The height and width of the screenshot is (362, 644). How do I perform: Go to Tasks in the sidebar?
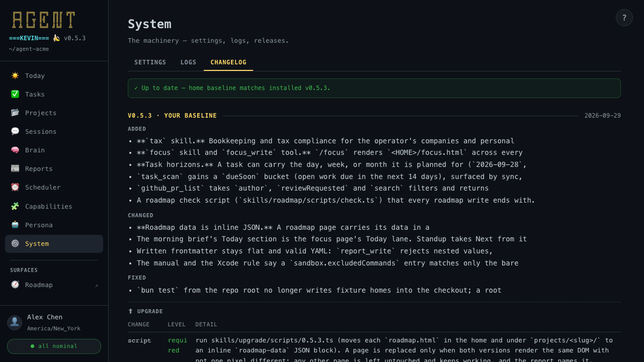54,94
